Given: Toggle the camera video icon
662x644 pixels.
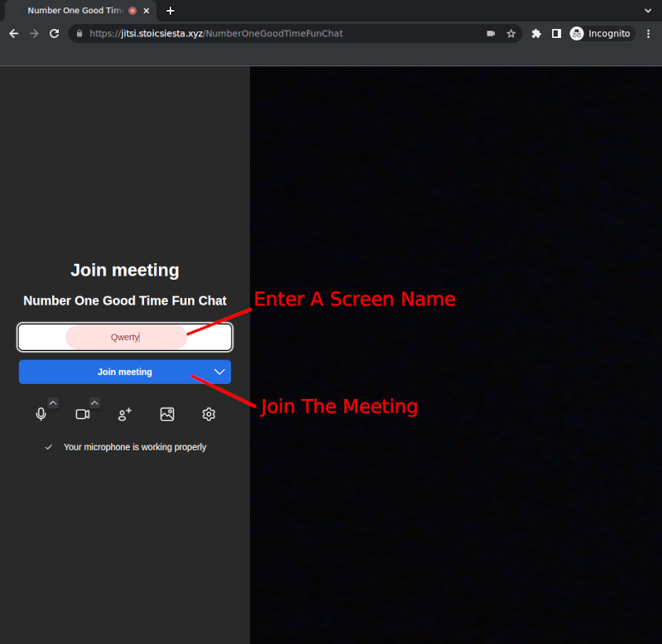Looking at the screenshot, I should point(83,414).
